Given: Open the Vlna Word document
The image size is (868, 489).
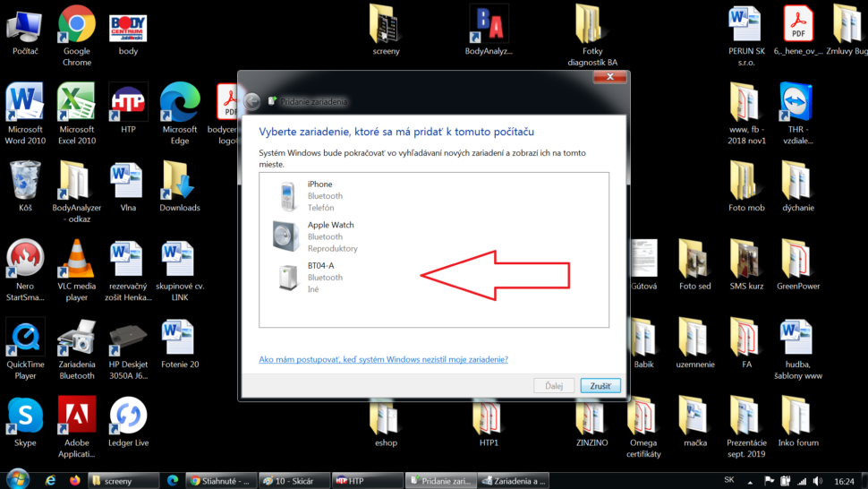Looking at the screenshot, I should [128, 186].
